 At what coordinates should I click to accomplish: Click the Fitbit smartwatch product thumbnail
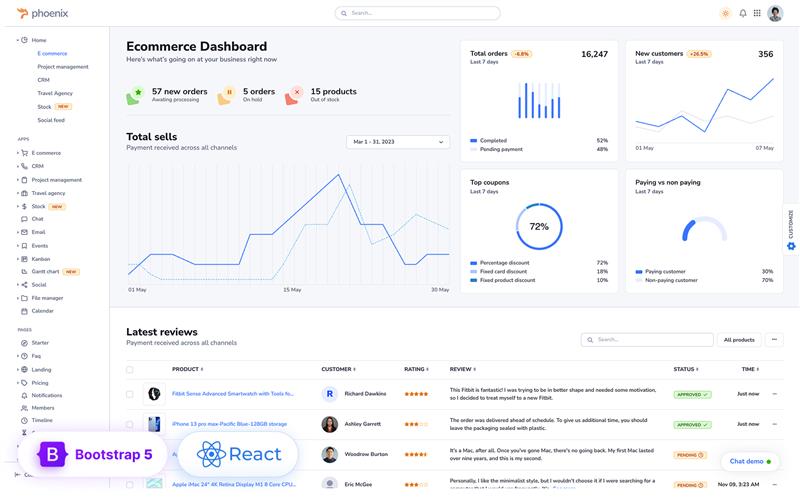click(154, 394)
